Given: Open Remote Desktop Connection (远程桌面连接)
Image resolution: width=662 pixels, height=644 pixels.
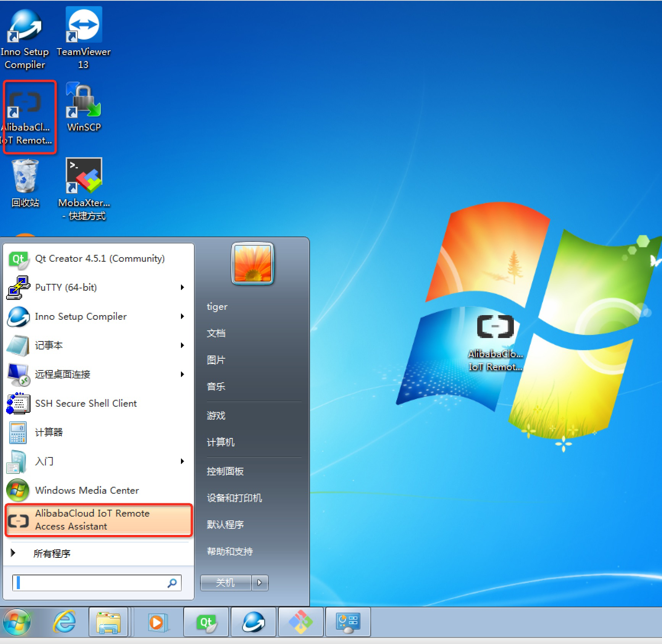Looking at the screenshot, I should tap(98, 374).
